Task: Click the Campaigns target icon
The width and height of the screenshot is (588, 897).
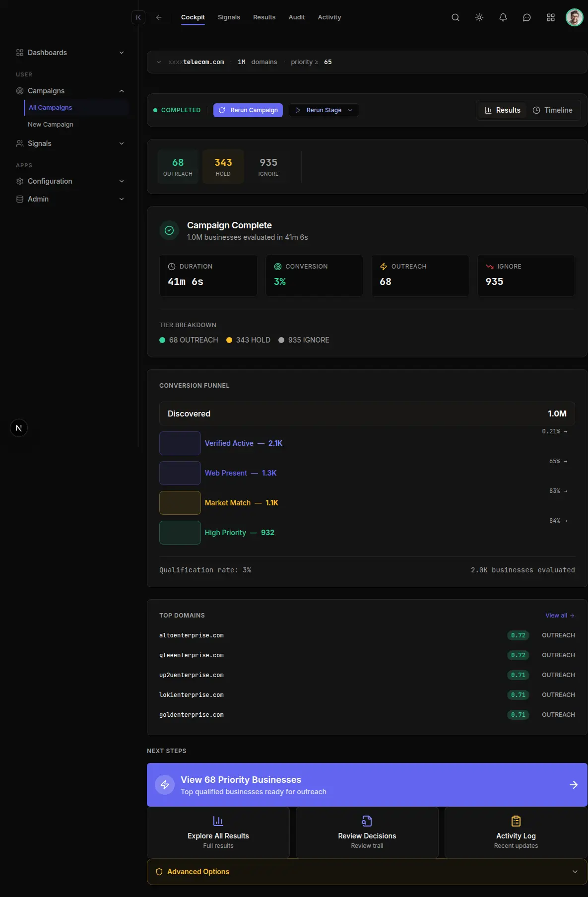Action: coord(20,91)
